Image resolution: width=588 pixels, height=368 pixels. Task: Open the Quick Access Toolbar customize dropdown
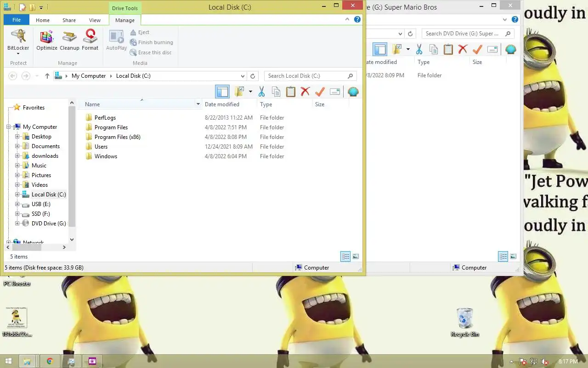[x=41, y=8]
